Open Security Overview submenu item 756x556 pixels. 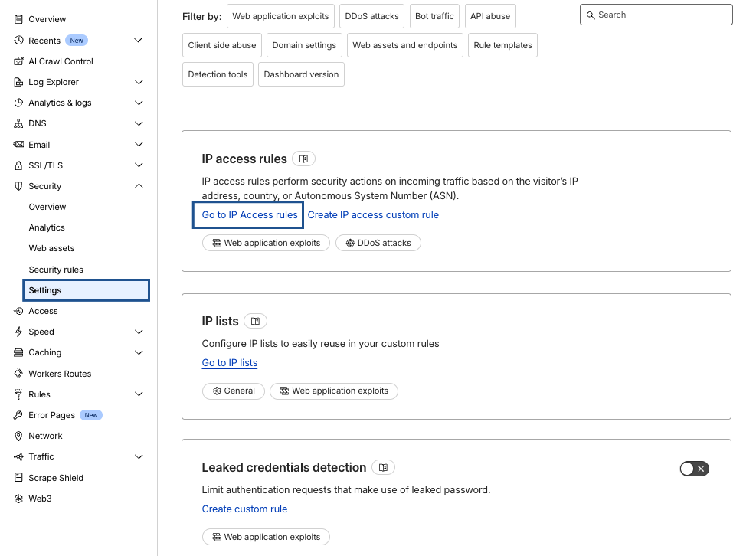point(47,207)
